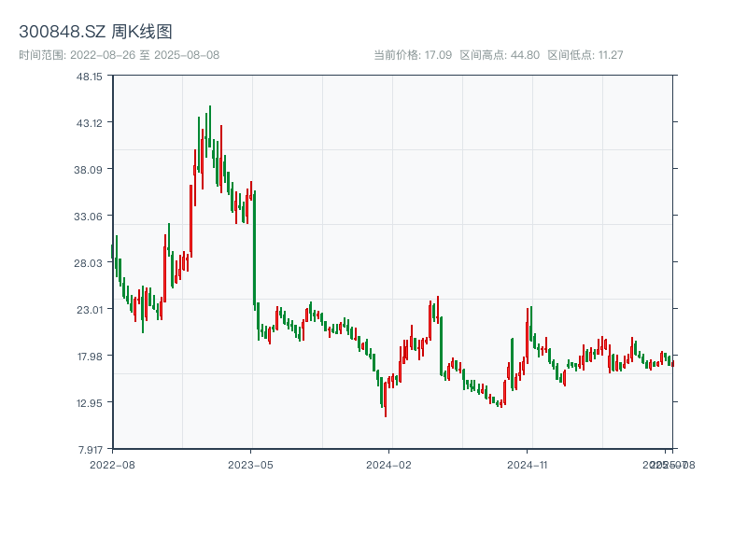
Task: Click the y-axis label 48.15
Action: 89,77
